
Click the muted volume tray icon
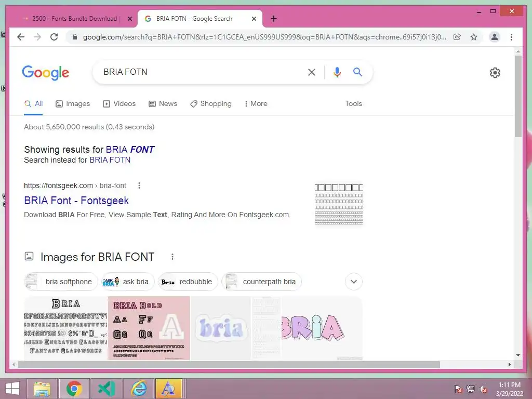483,389
